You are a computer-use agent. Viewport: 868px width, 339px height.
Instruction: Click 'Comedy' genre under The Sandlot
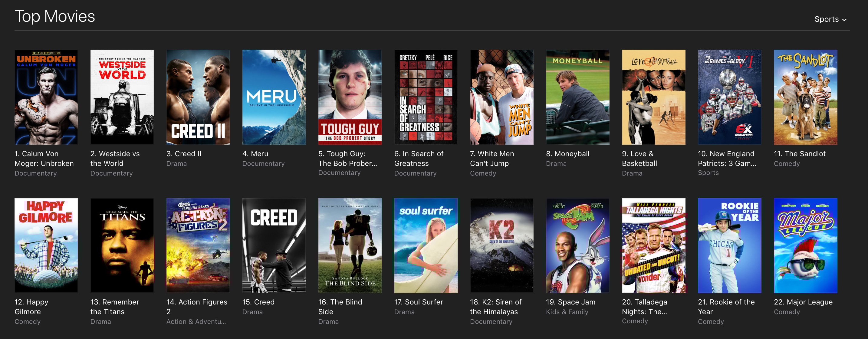click(787, 163)
